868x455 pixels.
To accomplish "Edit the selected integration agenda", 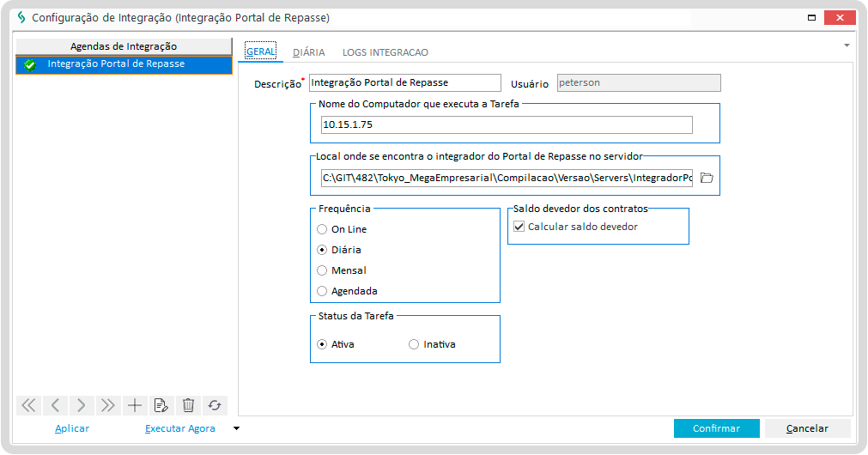I will point(161,405).
